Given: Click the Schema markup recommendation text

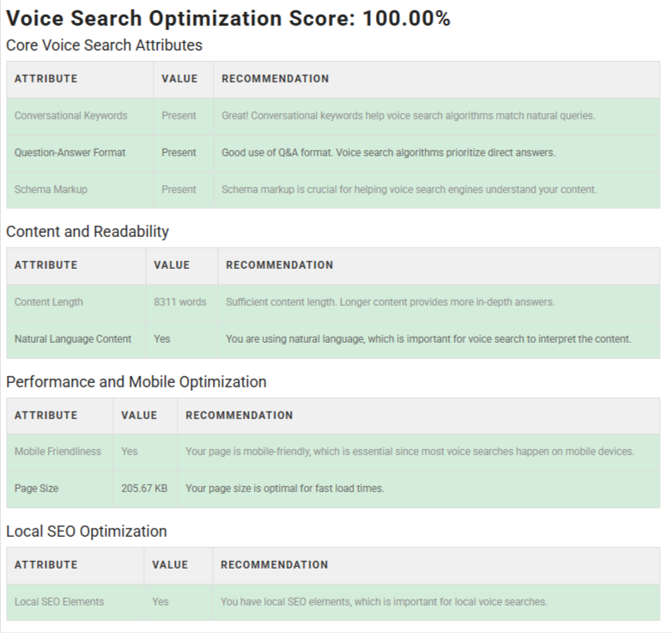Looking at the screenshot, I should [409, 190].
